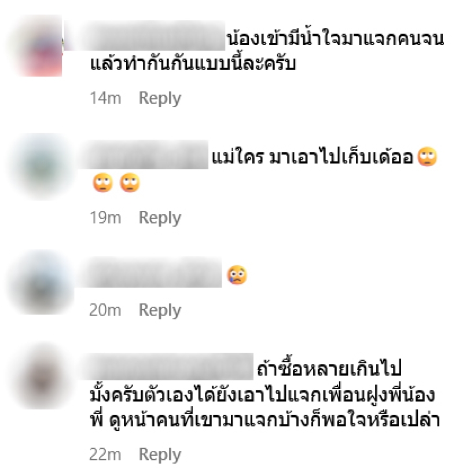Reply to the 19m comment

[x=160, y=218]
